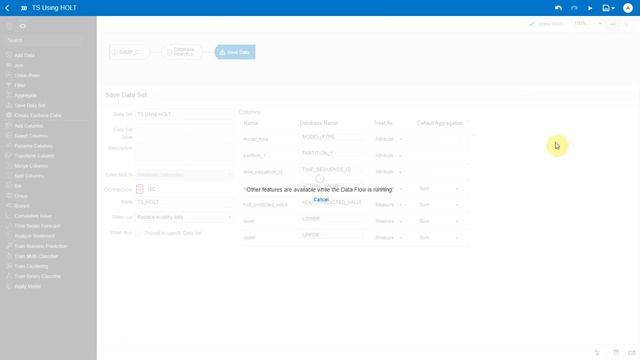Click the Rename Columns step icon

coord(9,145)
